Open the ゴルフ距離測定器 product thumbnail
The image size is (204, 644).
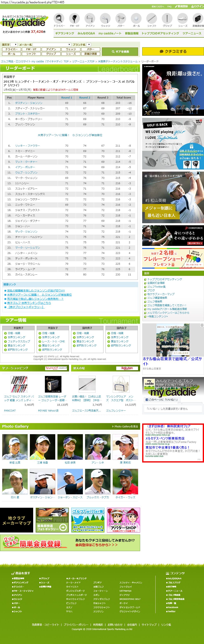[x=53, y=384]
